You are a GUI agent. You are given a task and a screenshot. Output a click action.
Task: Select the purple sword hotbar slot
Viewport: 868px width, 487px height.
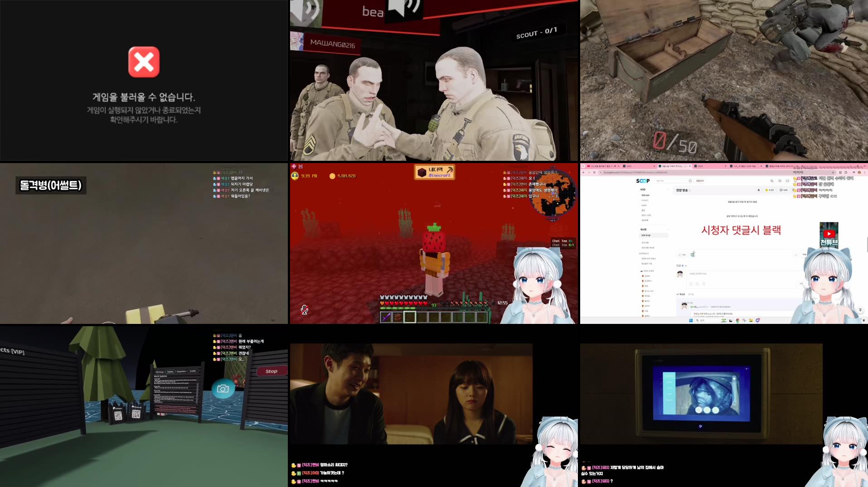[386, 317]
